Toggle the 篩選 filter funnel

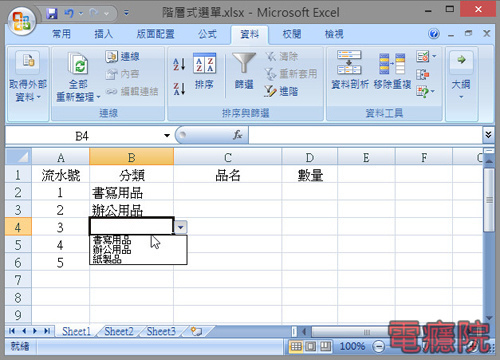[x=244, y=71]
